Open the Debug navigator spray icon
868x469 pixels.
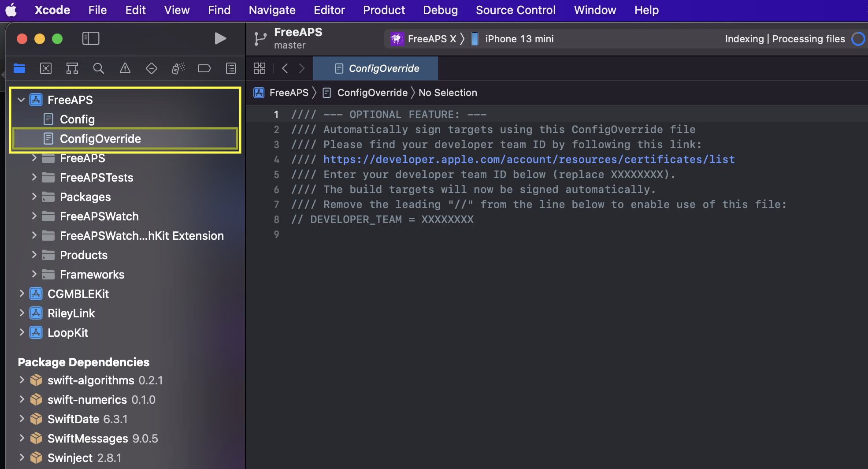(x=178, y=68)
